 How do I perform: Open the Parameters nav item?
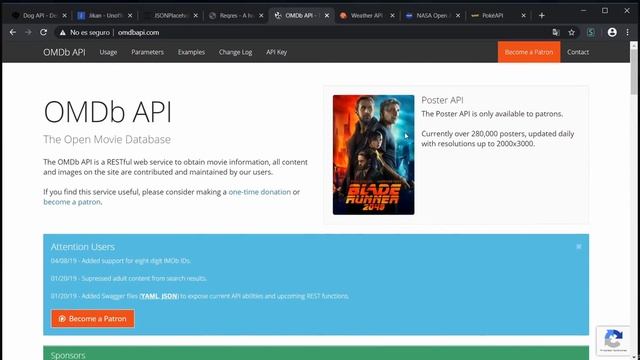click(147, 52)
